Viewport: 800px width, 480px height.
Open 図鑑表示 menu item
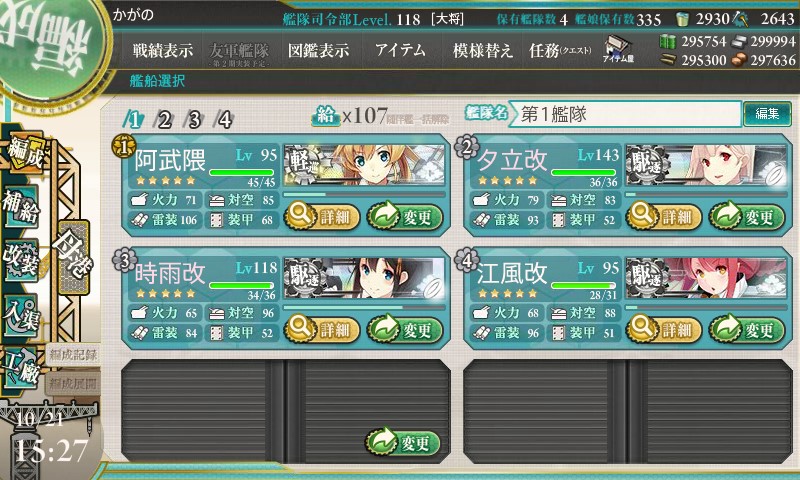coord(318,50)
